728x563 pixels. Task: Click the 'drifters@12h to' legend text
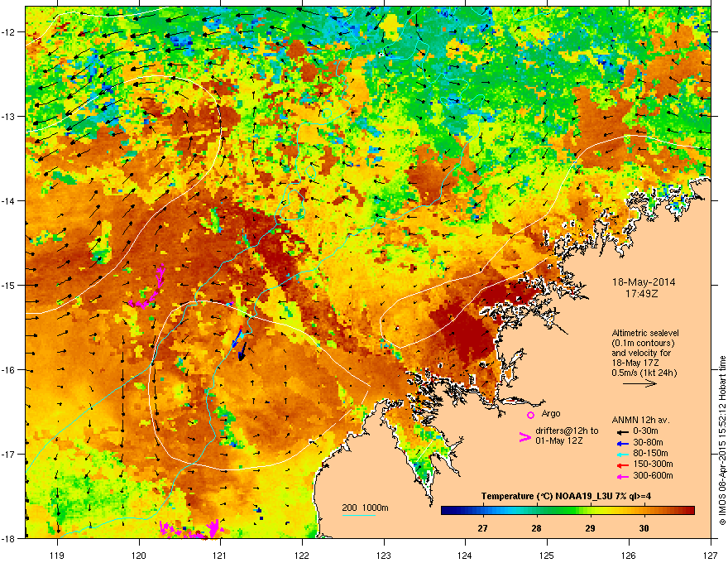[x=567, y=431]
